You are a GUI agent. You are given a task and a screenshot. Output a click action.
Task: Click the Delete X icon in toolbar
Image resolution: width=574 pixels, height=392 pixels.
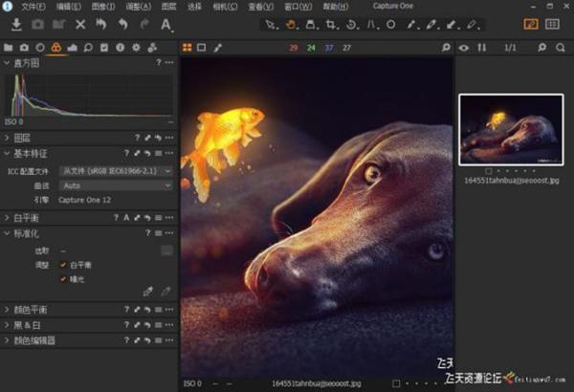coord(79,24)
